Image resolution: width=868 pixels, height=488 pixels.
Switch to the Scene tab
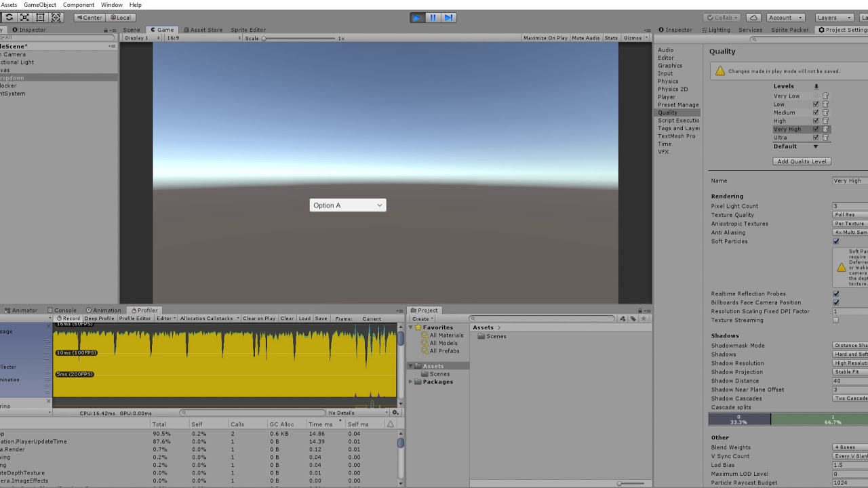pos(132,30)
